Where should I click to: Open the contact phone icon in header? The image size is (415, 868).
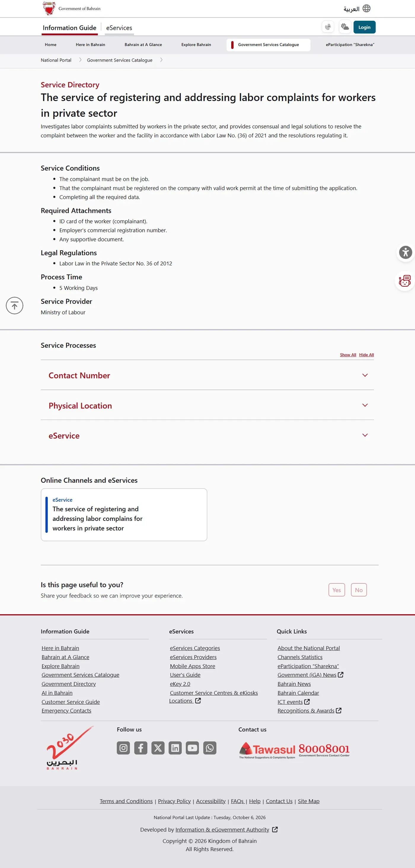point(328,27)
